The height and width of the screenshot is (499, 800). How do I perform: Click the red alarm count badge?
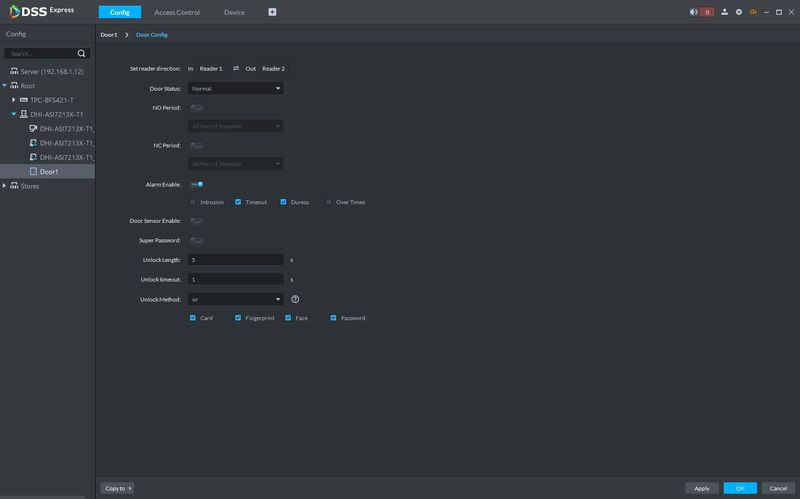(x=707, y=12)
